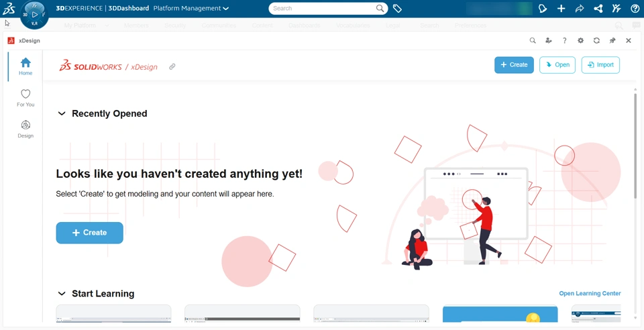Viewport: 644px width, 330px height.
Task: Click the share arrow icon in top bar
Action: pyautogui.click(x=580, y=8)
